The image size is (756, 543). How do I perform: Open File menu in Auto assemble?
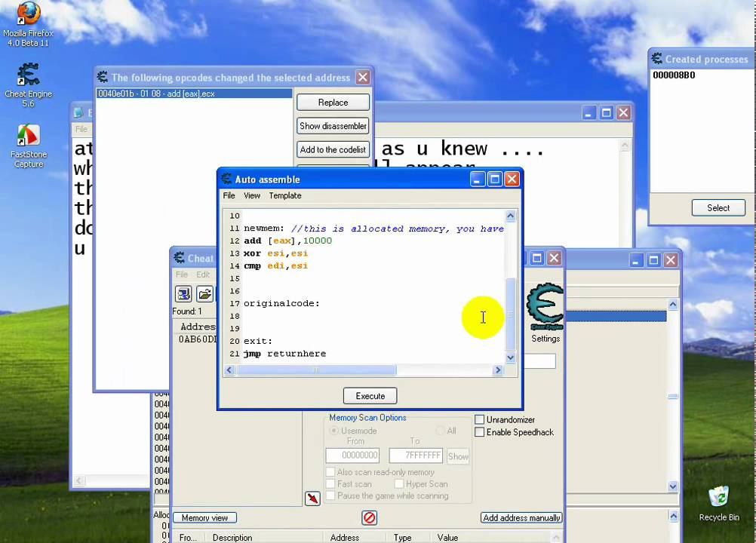[x=229, y=195]
